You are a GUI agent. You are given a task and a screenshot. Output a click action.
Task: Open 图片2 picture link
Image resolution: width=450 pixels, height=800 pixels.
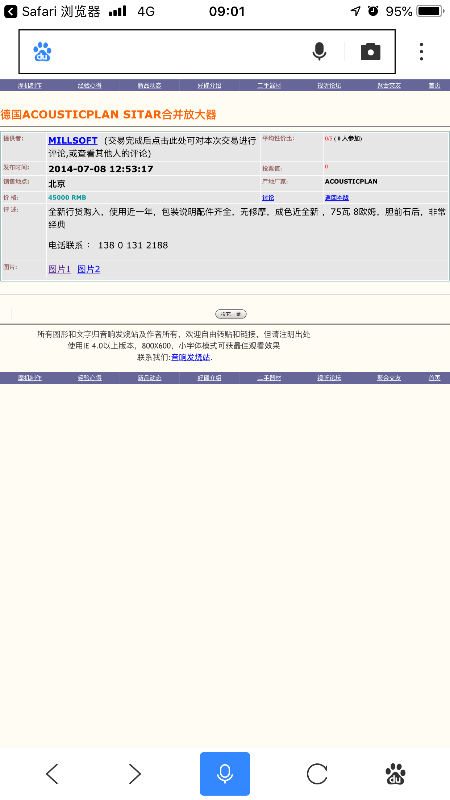tap(88, 269)
